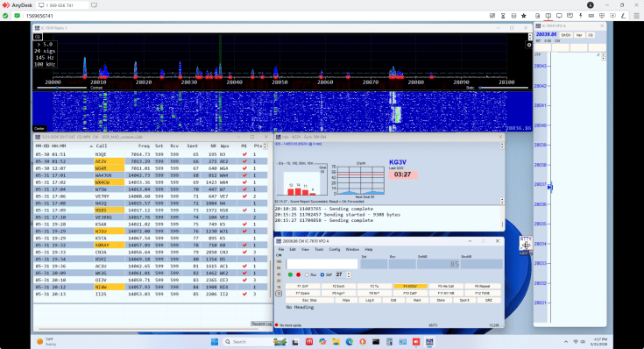Screen dimensions: 644x349
Task: Open AnyDesk display monitor settings icon
Action: pos(559,16)
